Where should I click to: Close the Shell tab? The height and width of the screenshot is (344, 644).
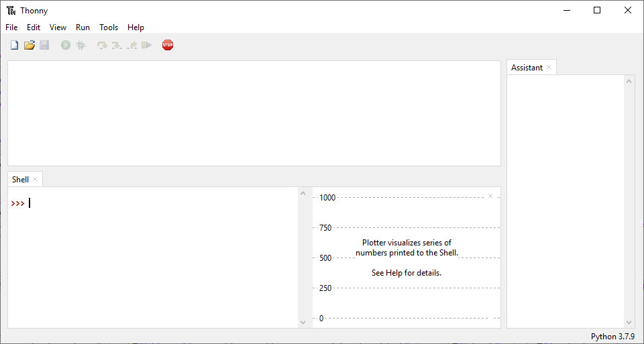coord(35,179)
